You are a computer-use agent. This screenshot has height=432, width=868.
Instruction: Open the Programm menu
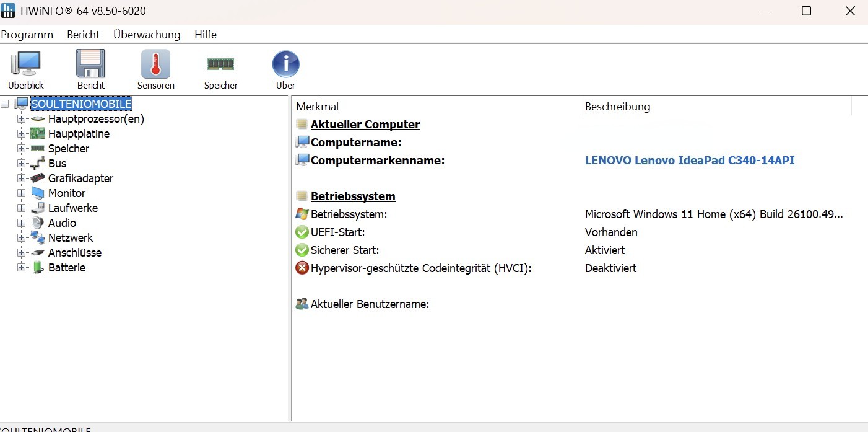pos(27,35)
